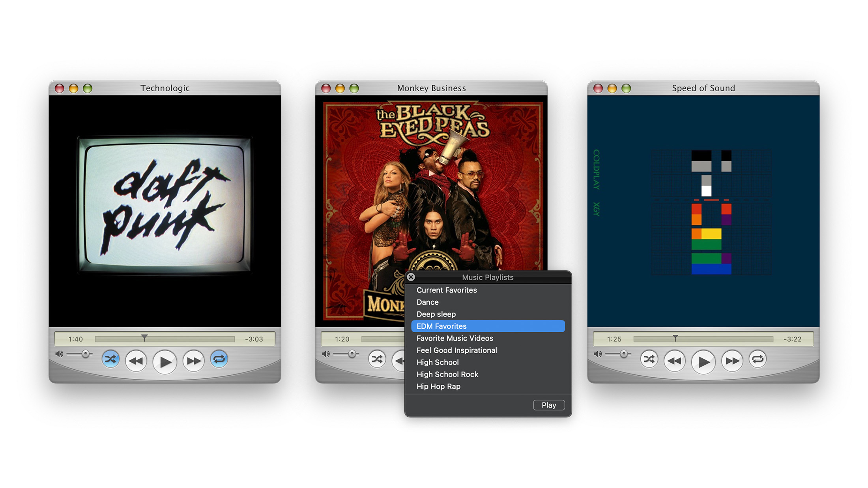Select the EDM Favorites playlist
868x488 pixels.
[x=488, y=326]
